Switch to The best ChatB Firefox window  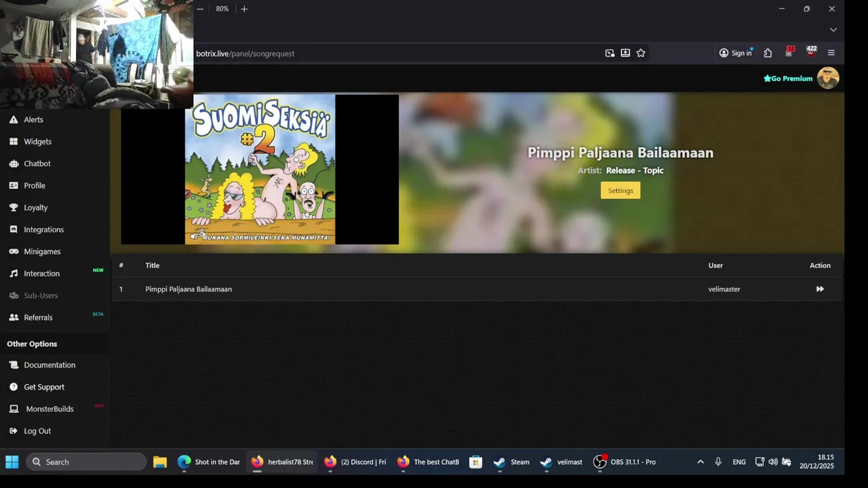click(x=429, y=462)
